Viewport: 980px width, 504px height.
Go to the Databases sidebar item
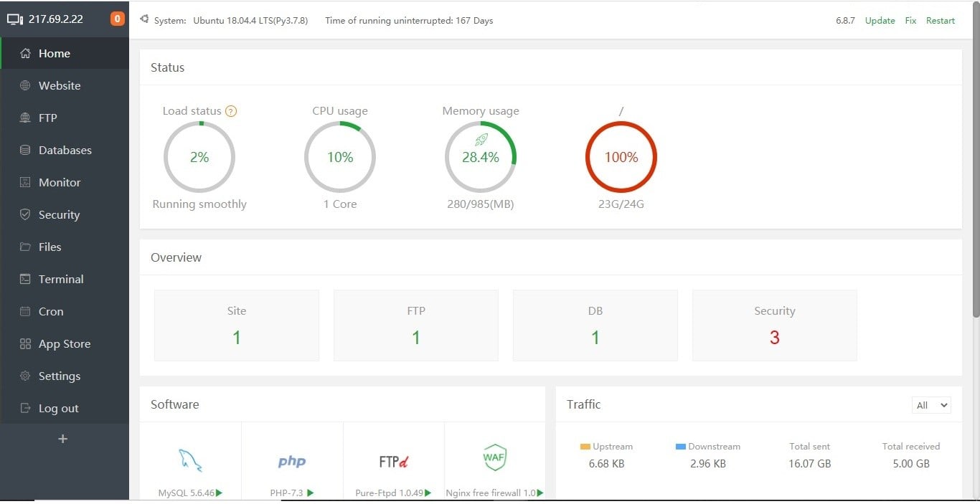65,150
